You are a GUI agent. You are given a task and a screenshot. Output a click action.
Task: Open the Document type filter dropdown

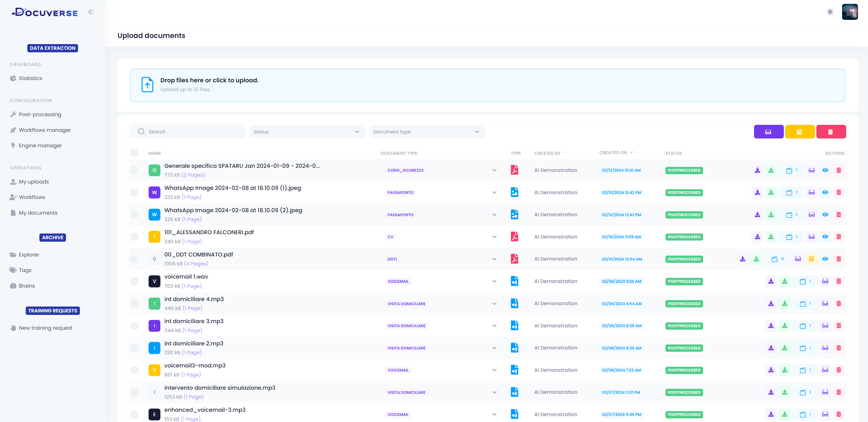[x=427, y=132]
